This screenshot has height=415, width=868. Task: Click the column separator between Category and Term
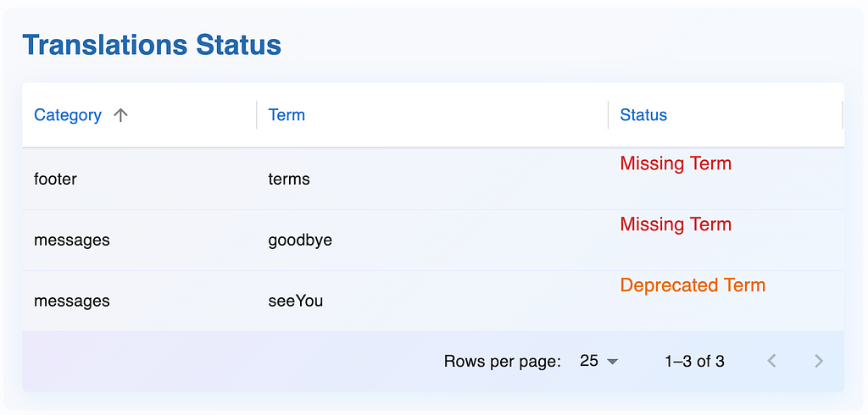(x=257, y=115)
